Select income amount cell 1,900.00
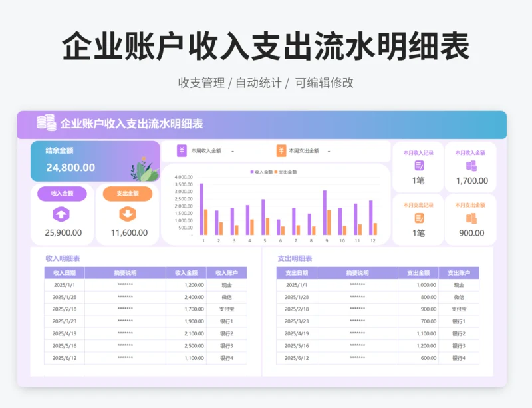The width and height of the screenshot is (532, 408). pos(186,321)
